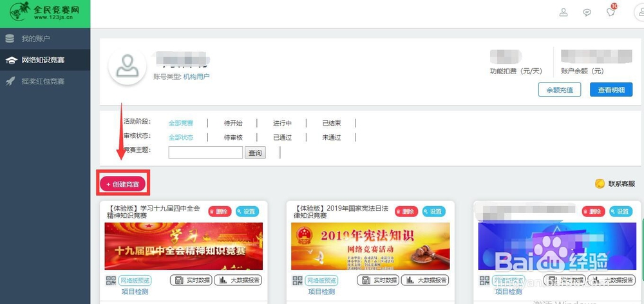Filter review status by 待审核
The height and width of the screenshot is (304, 644).
pos(233,138)
